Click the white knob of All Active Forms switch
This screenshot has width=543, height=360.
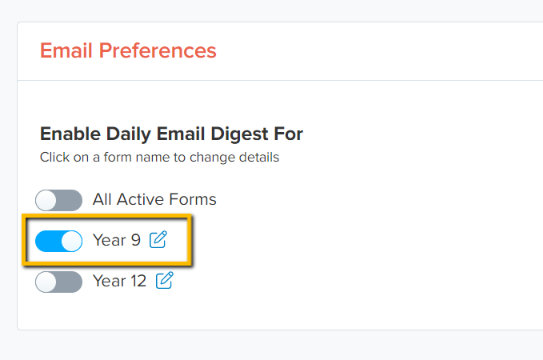(46, 200)
